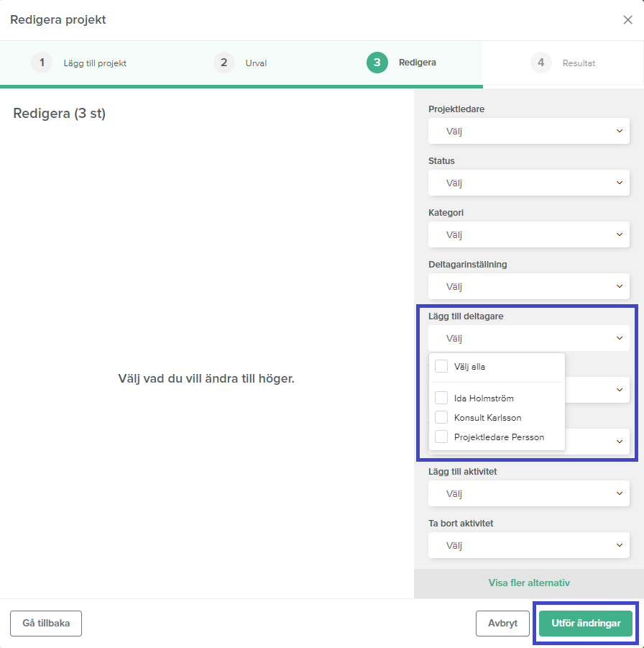This screenshot has width=644, height=648.
Task: Enable Projektledare Persson checkbox
Action: [x=441, y=437]
